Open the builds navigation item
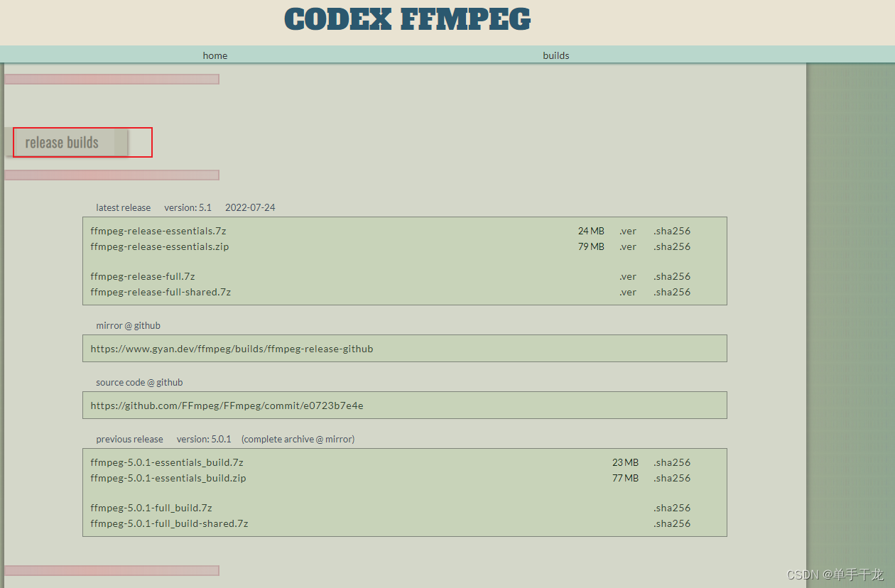 pos(556,55)
